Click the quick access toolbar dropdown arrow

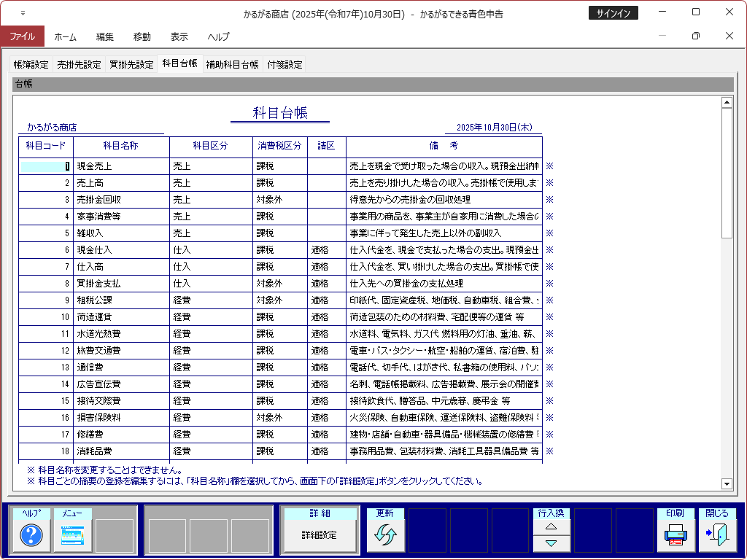pyautogui.click(x=23, y=13)
